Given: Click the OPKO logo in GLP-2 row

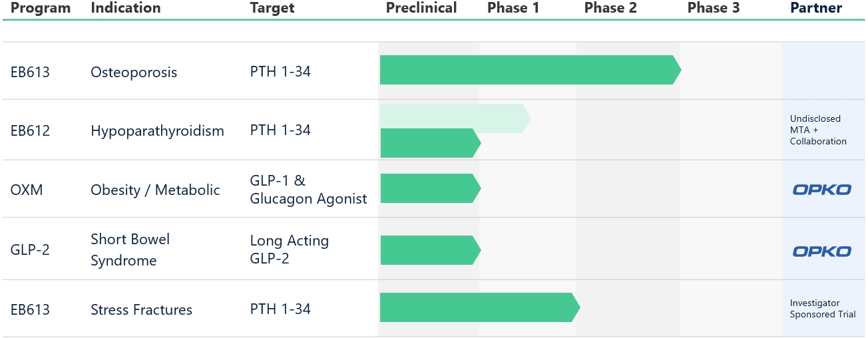Looking at the screenshot, I should [x=821, y=251].
